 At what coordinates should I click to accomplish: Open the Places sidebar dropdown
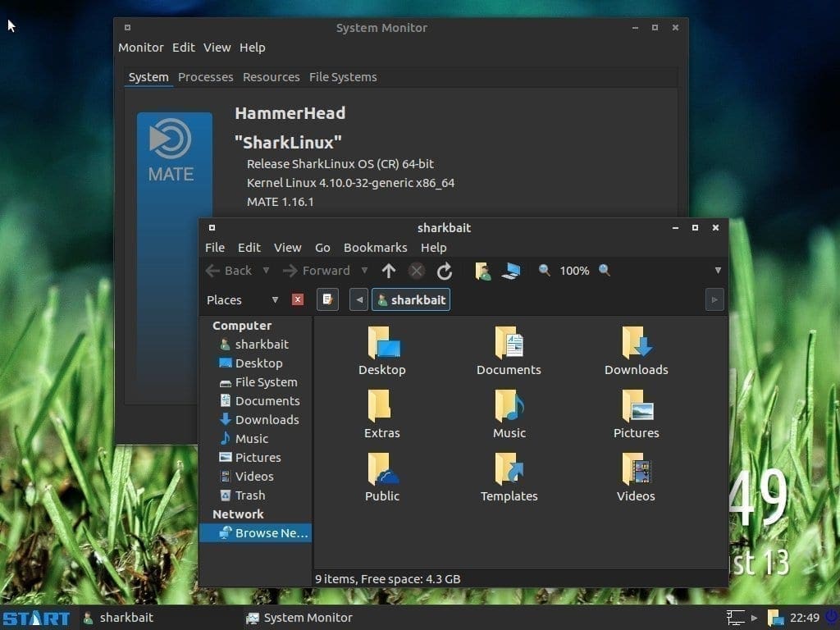pyautogui.click(x=275, y=299)
